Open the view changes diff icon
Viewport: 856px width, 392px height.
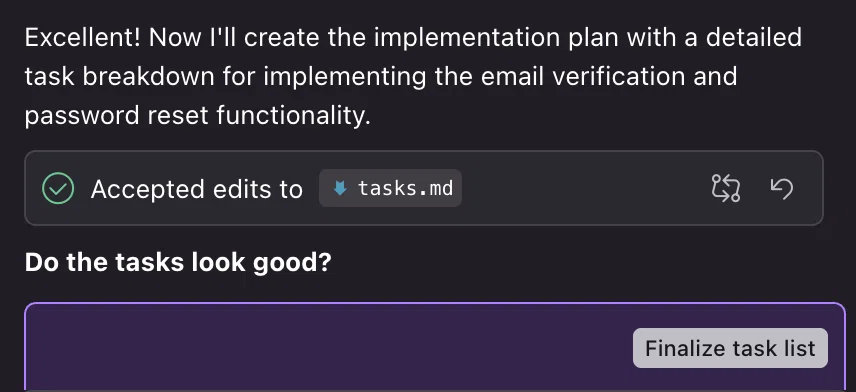click(x=726, y=188)
